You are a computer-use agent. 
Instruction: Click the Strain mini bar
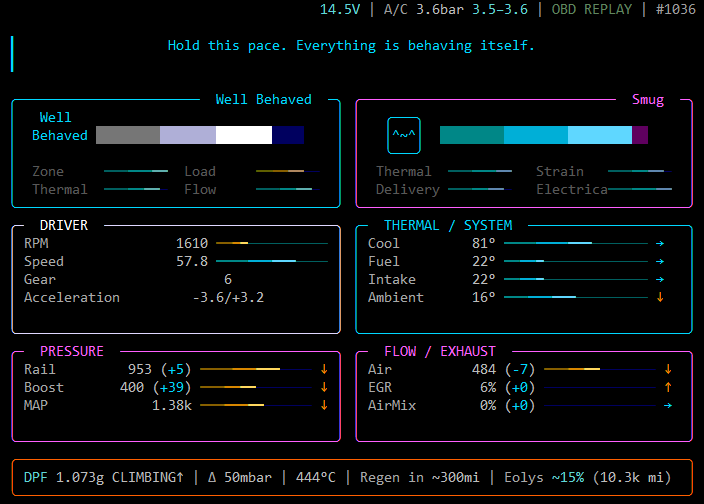point(640,171)
